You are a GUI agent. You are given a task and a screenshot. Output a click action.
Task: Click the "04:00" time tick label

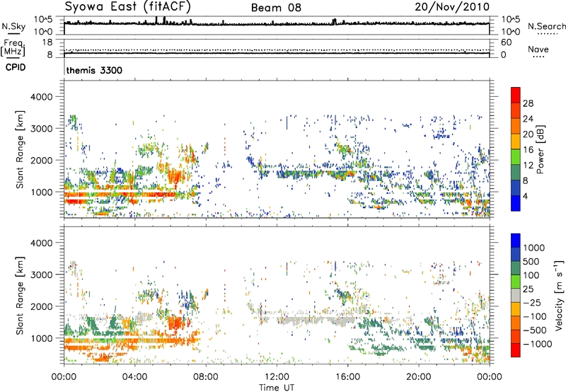(134, 377)
